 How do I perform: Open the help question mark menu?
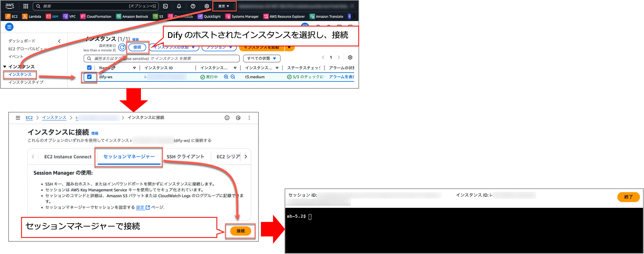tap(193, 6)
